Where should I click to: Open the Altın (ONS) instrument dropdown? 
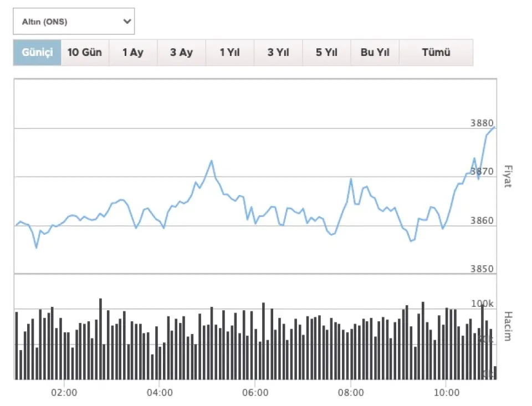pos(74,22)
